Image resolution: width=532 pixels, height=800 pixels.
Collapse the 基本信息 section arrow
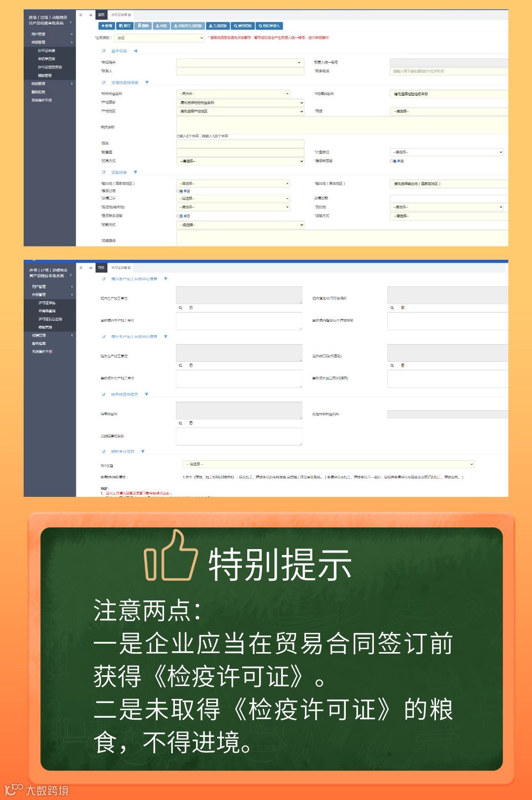tap(135, 51)
